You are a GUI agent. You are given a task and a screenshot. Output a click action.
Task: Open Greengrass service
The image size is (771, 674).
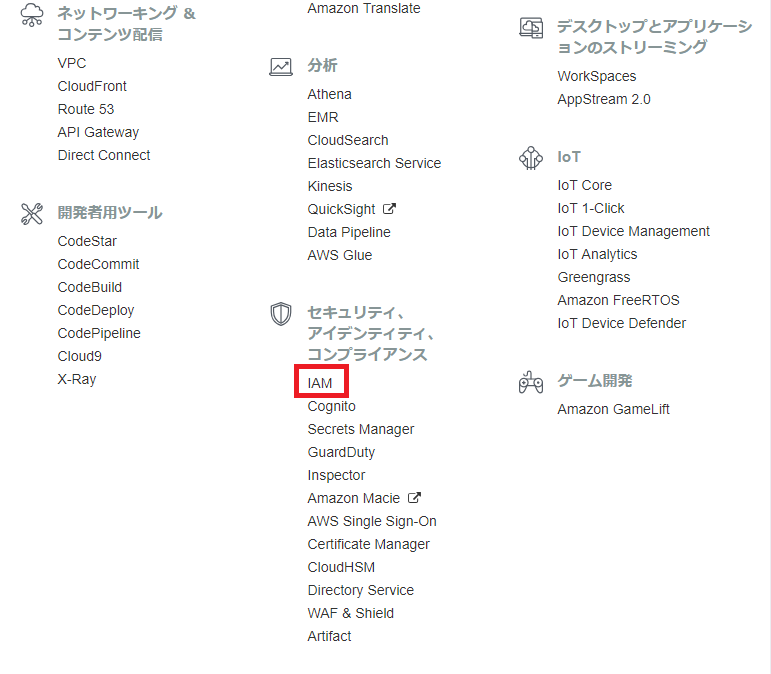pyautogui.click(x=593, y=278)
